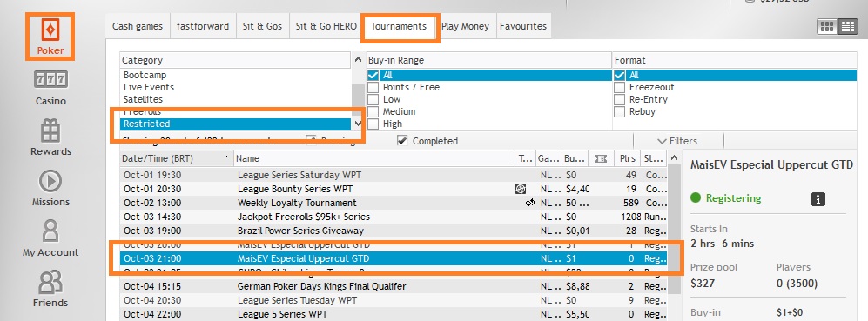Sort by Plrs column header
The height and width of the screenshot is (321, 868).
point(627,159)
